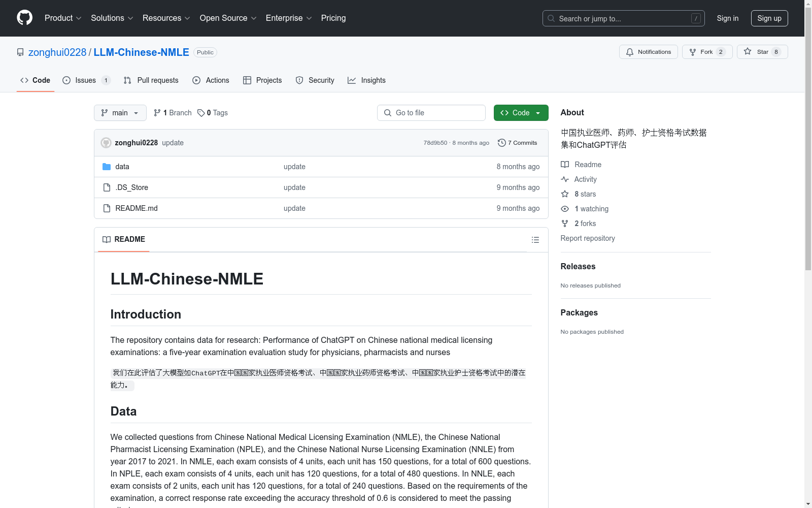Screen dimensions: 812x508
Task: Switch to the Projects tab
Action: [x=262, y=80]
